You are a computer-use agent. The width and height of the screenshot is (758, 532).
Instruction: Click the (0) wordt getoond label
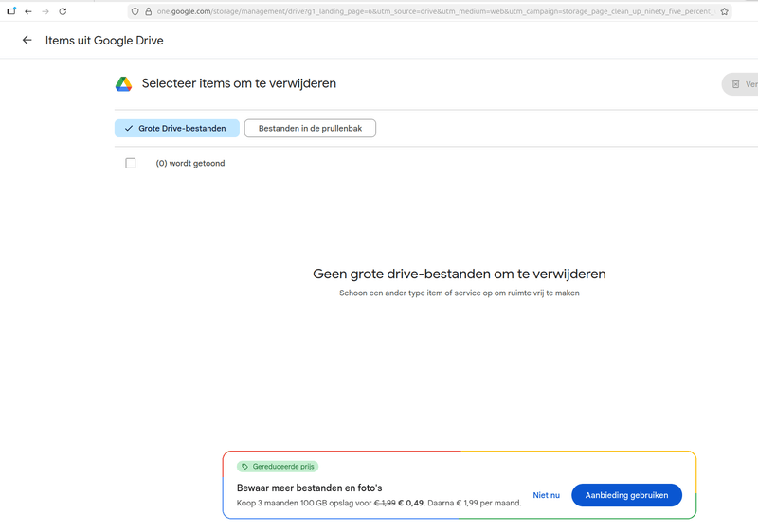click(190, 163)
